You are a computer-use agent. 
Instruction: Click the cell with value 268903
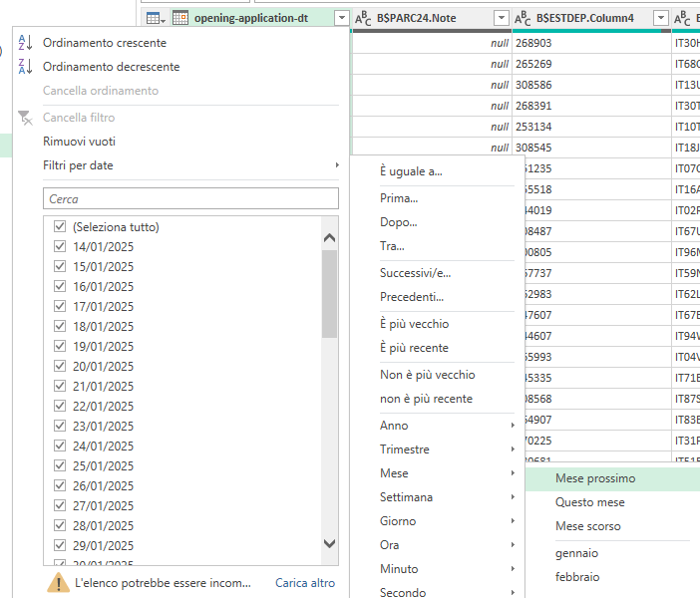(591, 43)
